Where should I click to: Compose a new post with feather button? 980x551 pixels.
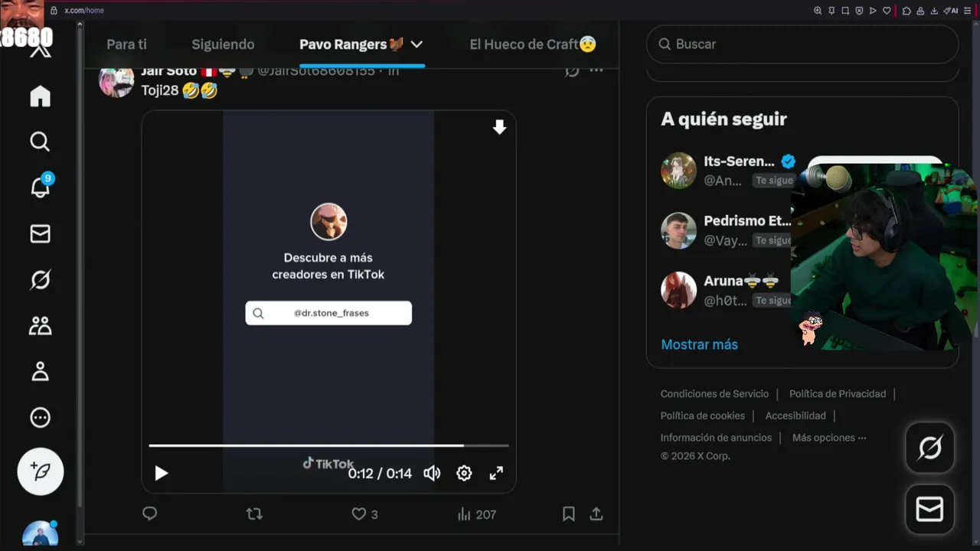coord(41,471)
